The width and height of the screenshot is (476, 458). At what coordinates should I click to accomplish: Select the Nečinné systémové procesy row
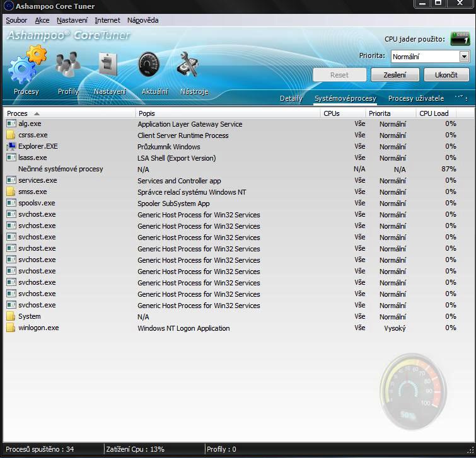(x=231, y=169)
